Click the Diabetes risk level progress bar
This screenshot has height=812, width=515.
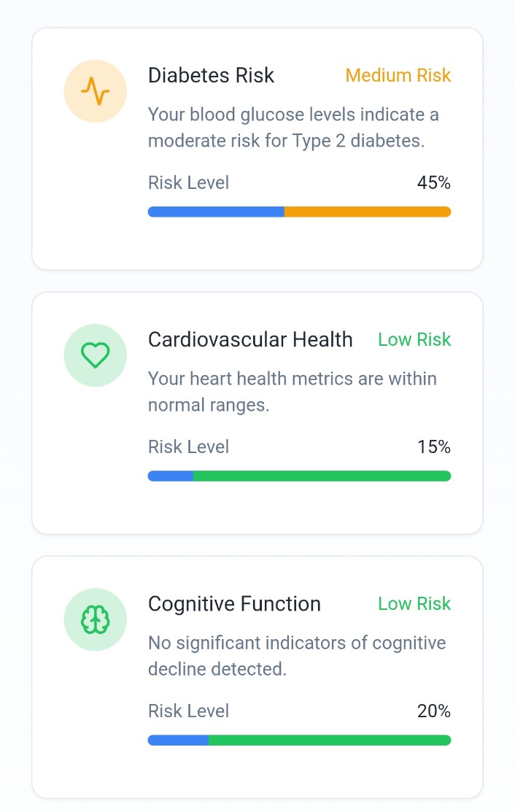tap(299, 212)
